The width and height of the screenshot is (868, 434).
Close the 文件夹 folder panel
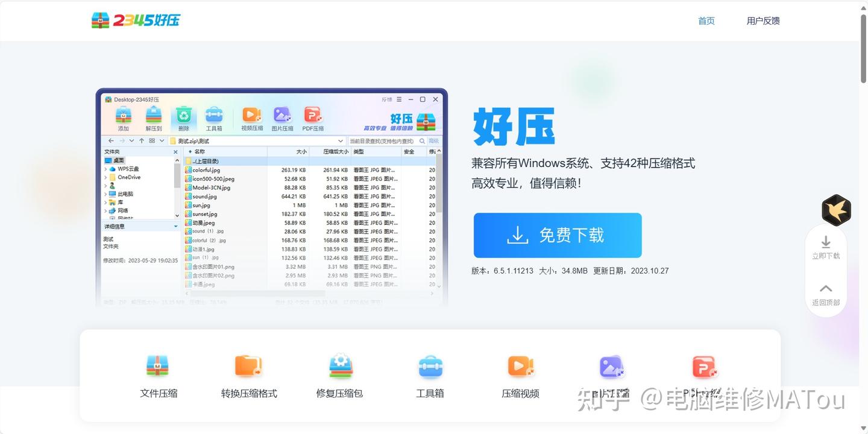175,152
